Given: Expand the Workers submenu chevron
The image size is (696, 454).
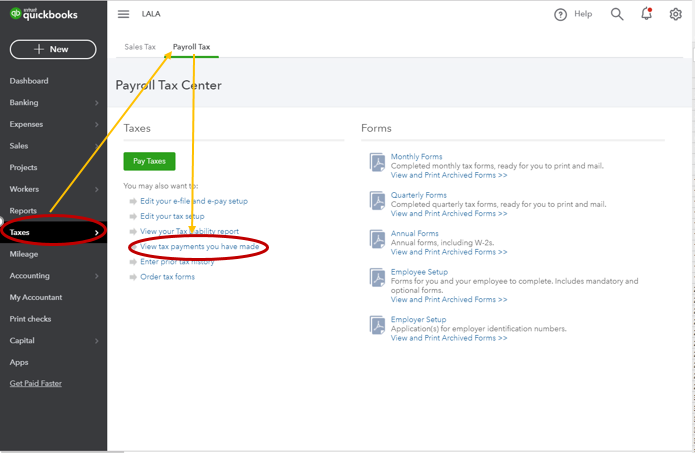Looking at the screenshot, I should coord(96,189).
